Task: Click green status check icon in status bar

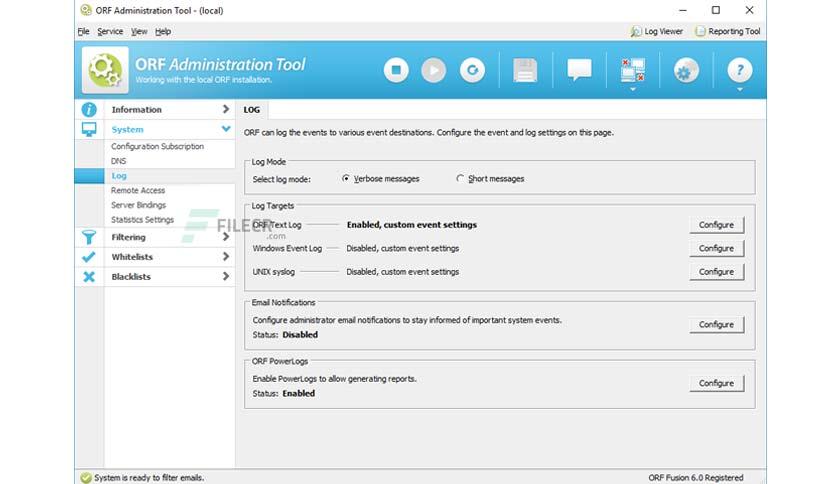Action: click(85, 478)
